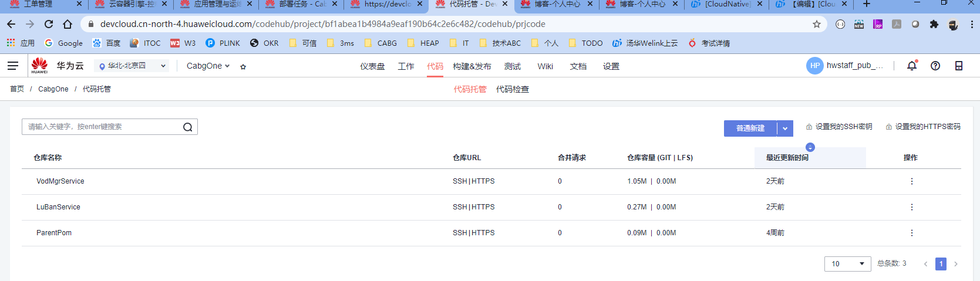Open the document icon next to help
The width and height of the screenshot is (980, 281).
(x=959, y=66)
